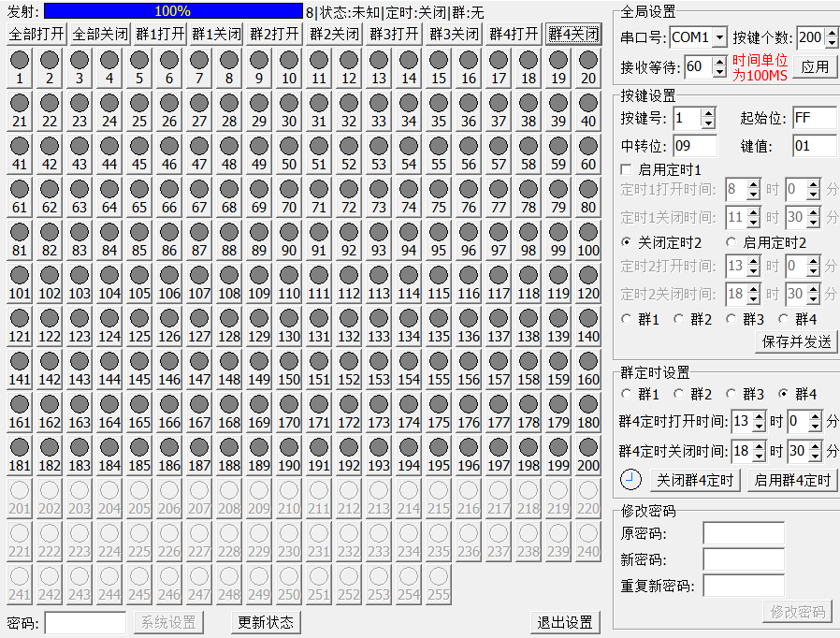Toggle indicator button number 9
The width and height of the screenshot is (840, 638).
tap(259, 68)
